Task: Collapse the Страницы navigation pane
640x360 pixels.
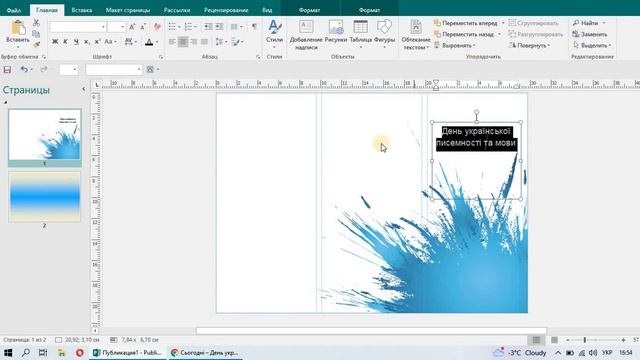Action: click(84, 89)
